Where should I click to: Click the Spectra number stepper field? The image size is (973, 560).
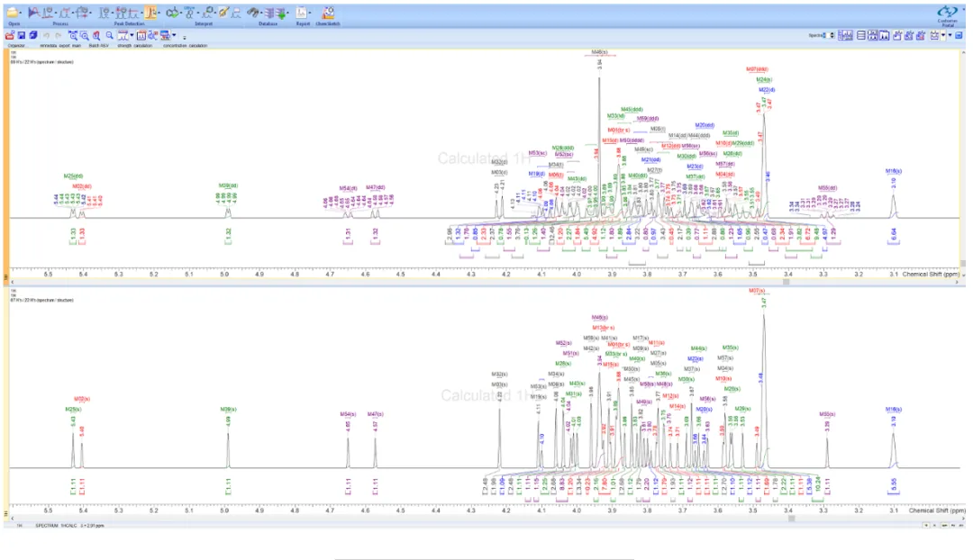coord(829,35)
